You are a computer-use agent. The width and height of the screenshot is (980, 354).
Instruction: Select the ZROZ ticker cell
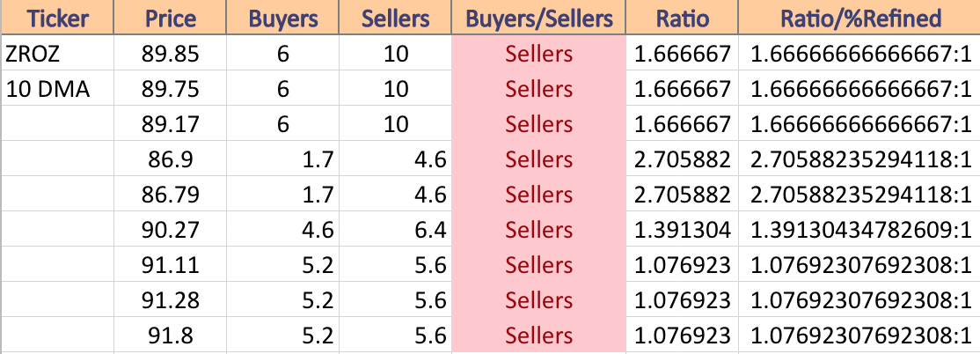[x=57, y=53]
